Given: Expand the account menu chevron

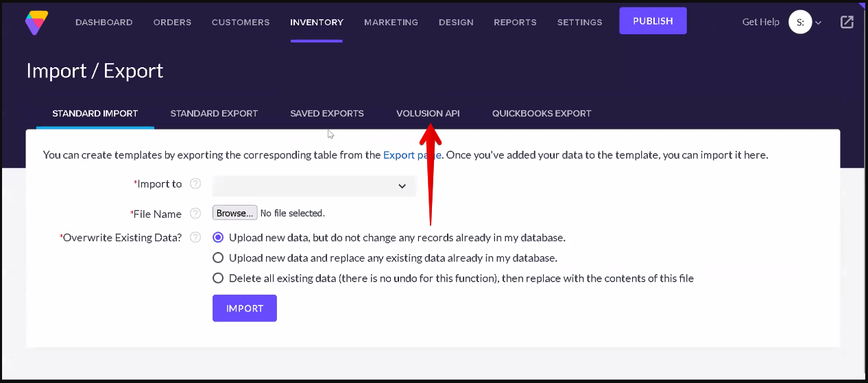Looking at the screenshot, I should pos(818,23).
